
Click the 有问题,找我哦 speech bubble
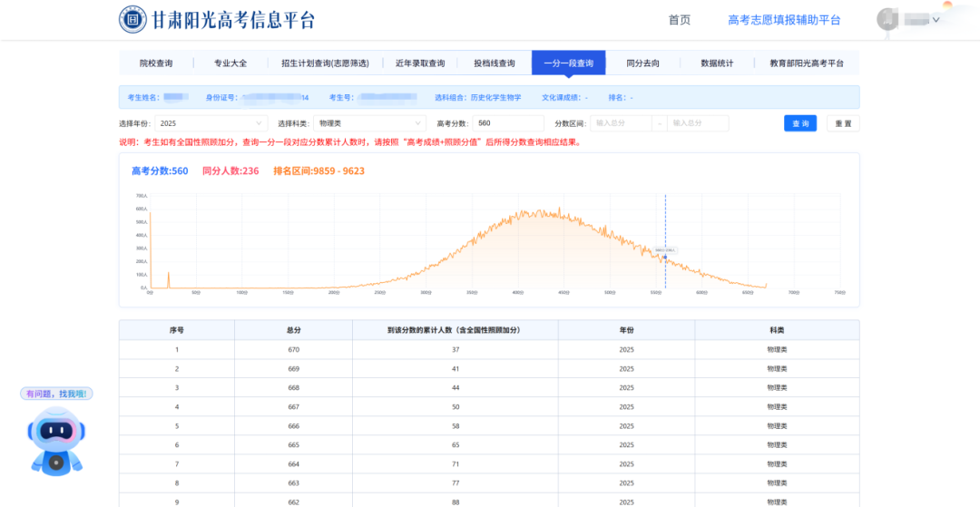[x=56, y=394]
